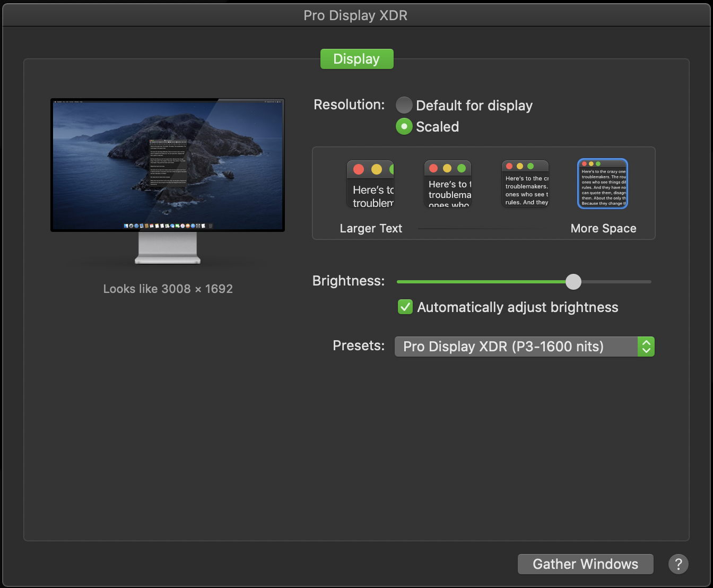
Task: Click the Pro Display XDR title bar label
Action: coord(355,15)
